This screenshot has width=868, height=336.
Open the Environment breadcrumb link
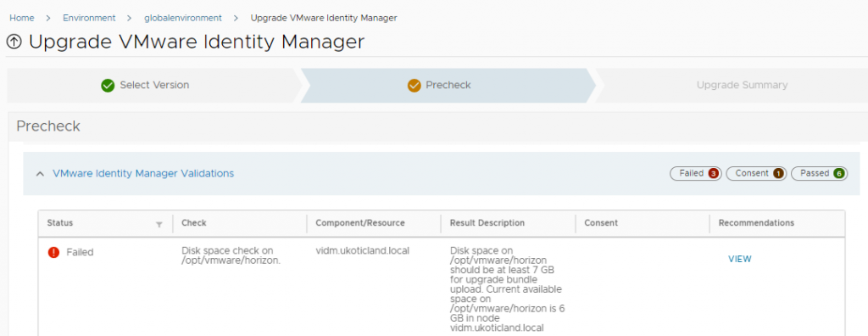coord(89,18)
